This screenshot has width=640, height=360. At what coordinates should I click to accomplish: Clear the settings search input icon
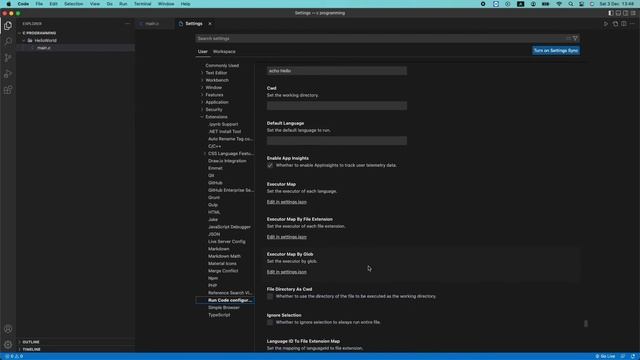(x=568, y=38)
